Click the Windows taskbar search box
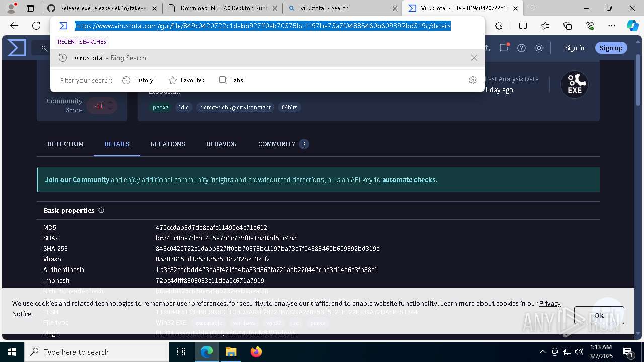This screenshot has width=644, height=362. click(x=97, y=352)
